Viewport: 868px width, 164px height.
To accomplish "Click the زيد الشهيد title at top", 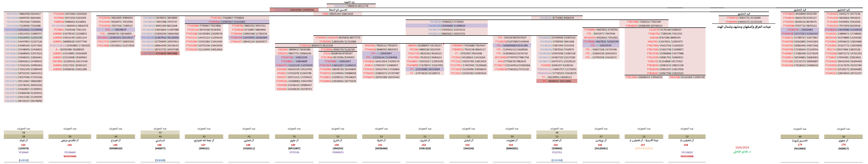I will point(351,2).
